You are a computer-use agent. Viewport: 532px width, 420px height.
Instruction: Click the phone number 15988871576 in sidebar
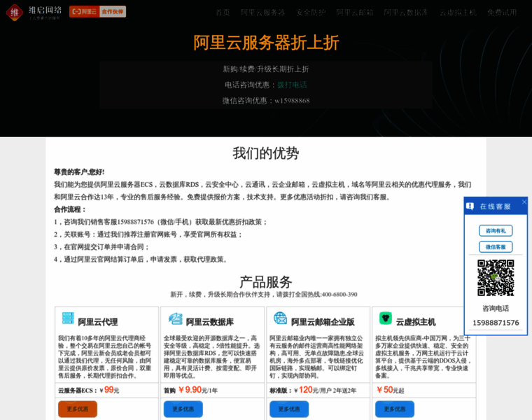[x=496, y=323]
